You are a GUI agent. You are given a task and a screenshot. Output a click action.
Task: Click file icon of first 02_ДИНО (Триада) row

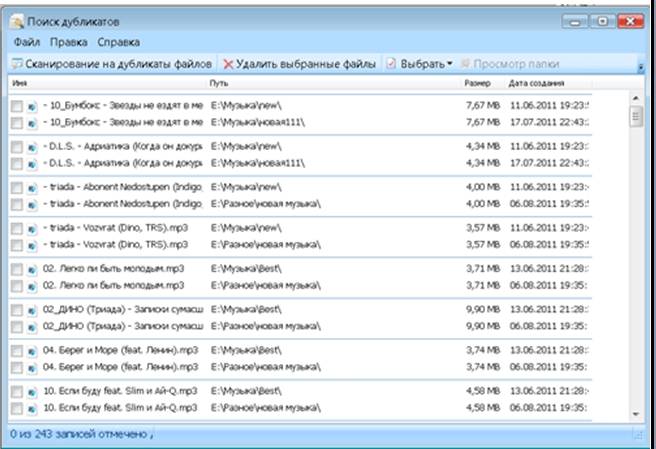click(32, 309)
